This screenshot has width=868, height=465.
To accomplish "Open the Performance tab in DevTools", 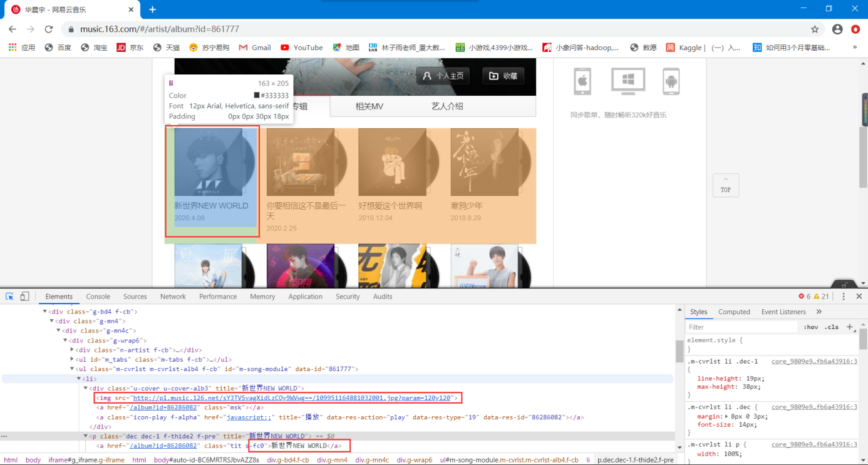I will 218,297.
